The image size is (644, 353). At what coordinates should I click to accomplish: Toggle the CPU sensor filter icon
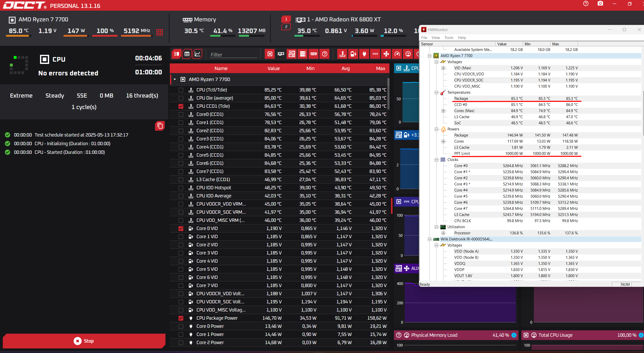[270, 54]
